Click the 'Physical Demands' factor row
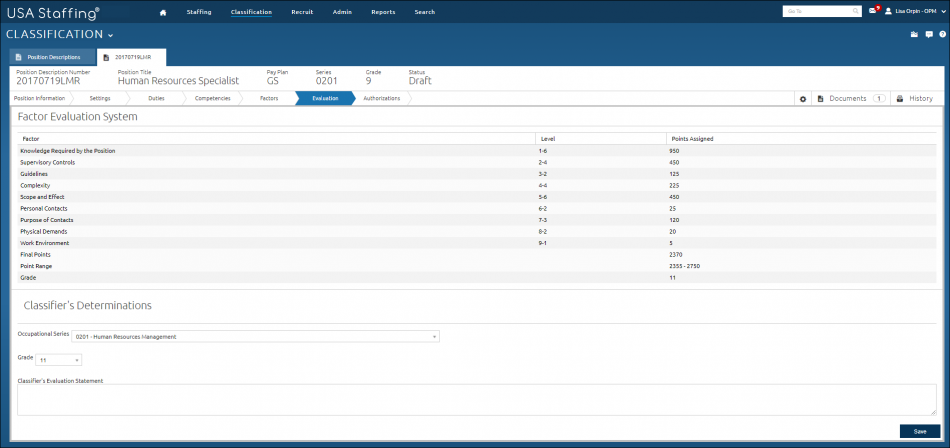 [477, 231]
